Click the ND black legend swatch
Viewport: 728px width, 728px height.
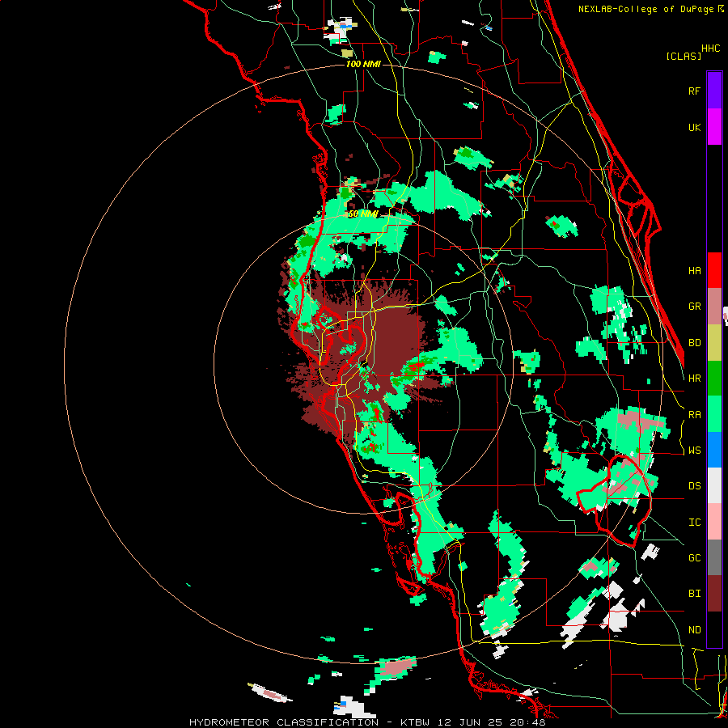click(714, 629)
